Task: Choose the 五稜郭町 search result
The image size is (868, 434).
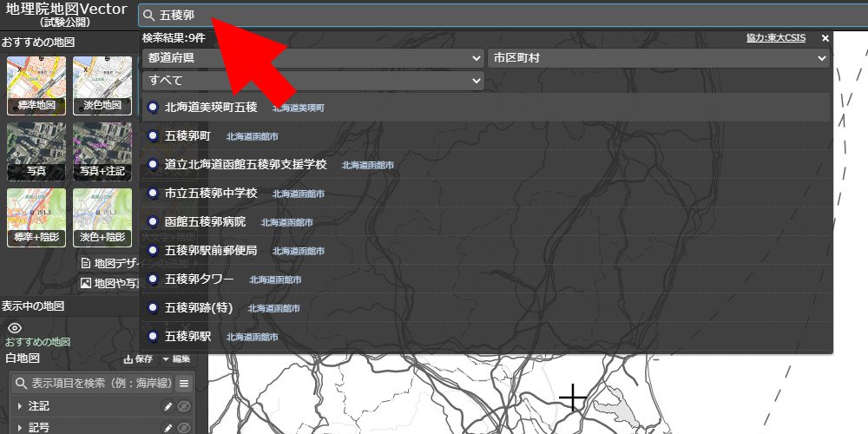Action: click(x=187, y=136)
